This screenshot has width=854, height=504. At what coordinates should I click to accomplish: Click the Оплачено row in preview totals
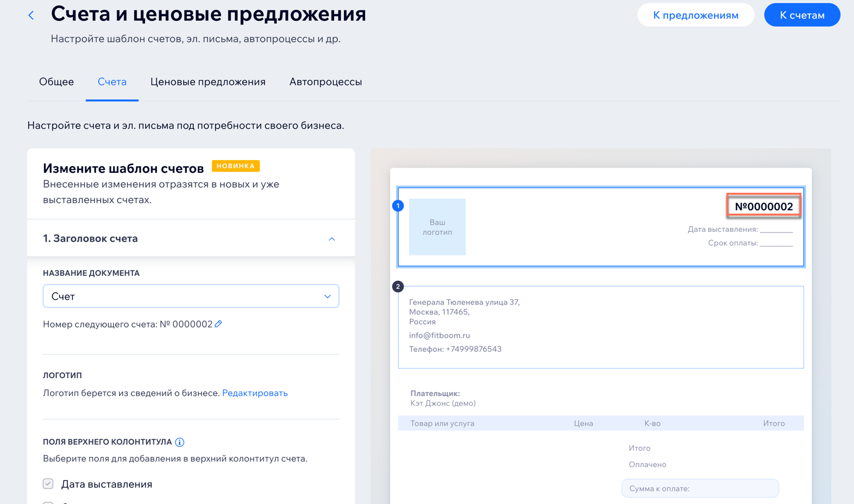click(x=648, y=464)
